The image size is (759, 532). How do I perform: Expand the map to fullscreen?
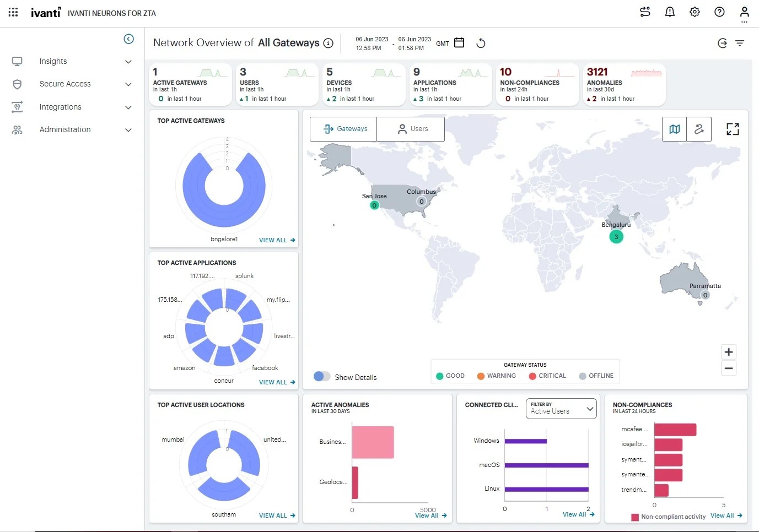[733, 129]
